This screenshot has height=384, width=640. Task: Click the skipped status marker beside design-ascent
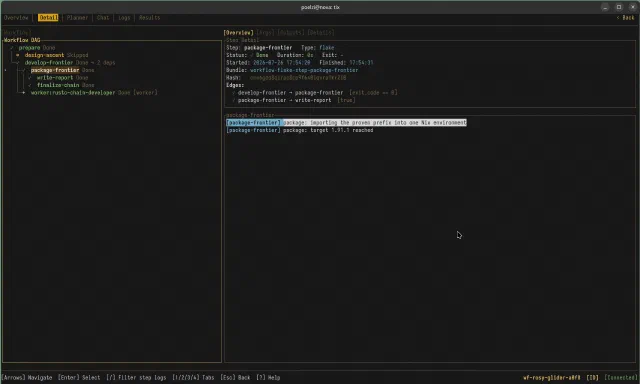coord(18,55)
